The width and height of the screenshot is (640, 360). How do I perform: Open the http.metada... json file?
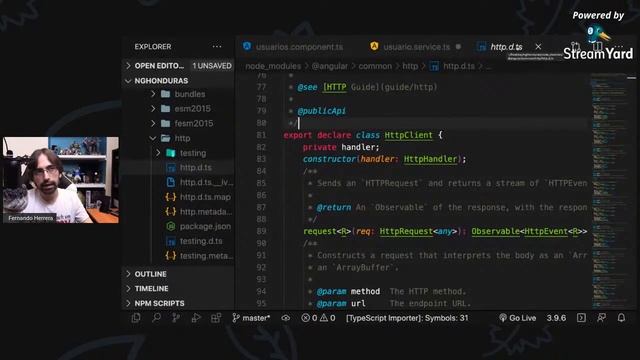[x=206, y=212]
